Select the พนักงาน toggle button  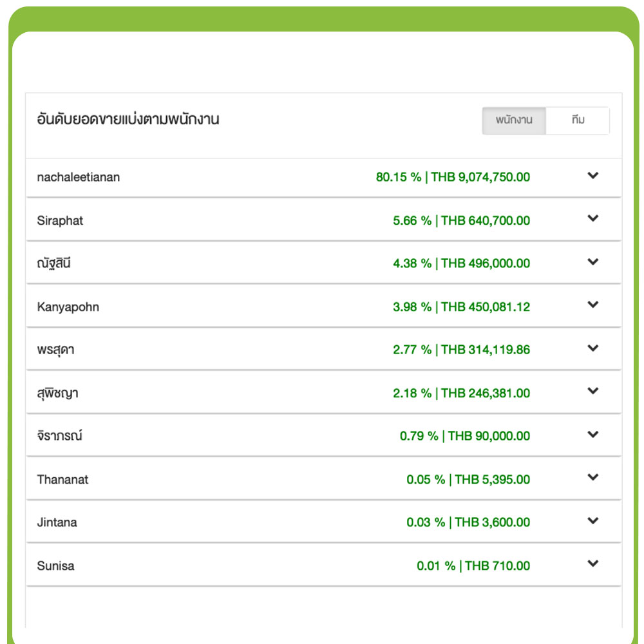[514, 120]
